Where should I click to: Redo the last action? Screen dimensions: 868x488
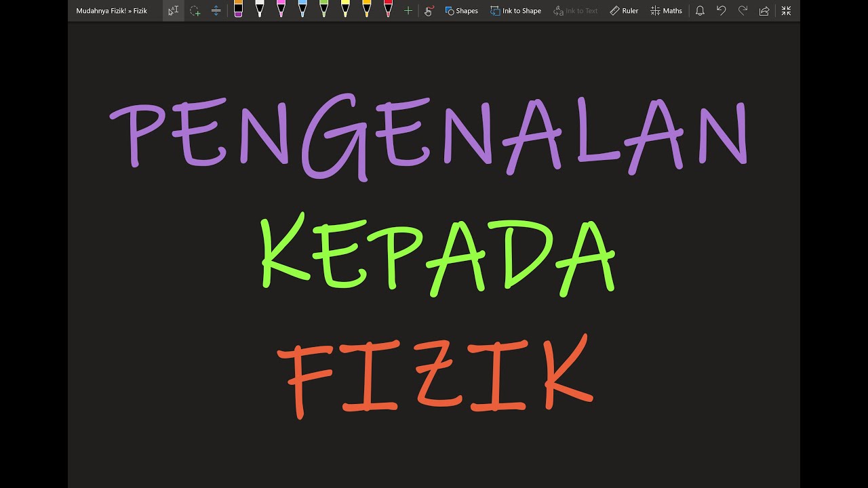coord(743,11)
